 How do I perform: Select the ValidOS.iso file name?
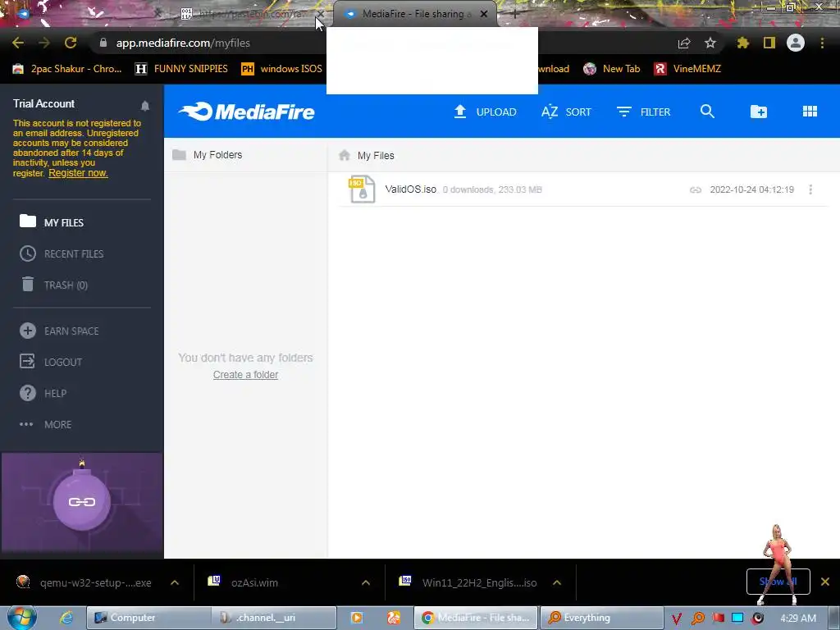pyautogui.click(x=410, y=189)
